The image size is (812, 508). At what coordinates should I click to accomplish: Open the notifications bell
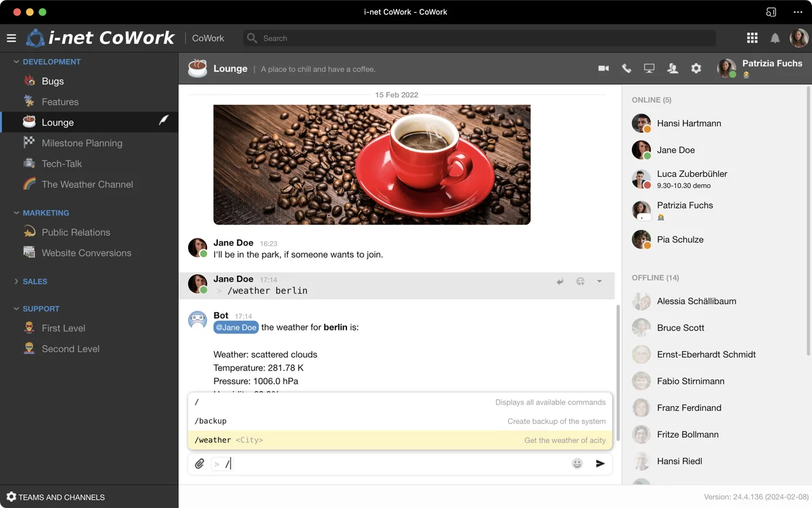(775, 39)
